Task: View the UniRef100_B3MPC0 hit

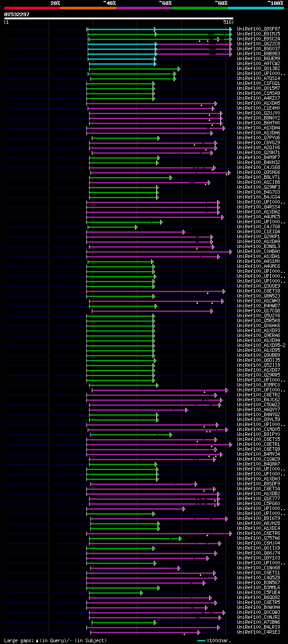Action: click(x=258, y=385)
